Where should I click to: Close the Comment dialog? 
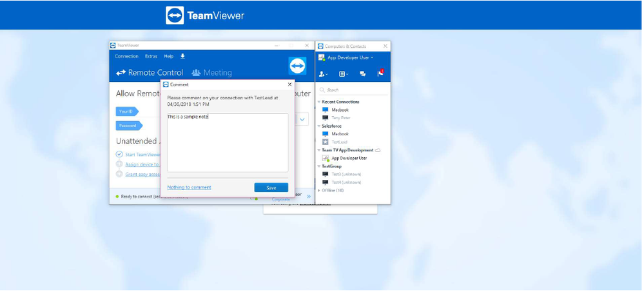click(x=289, y=84)
